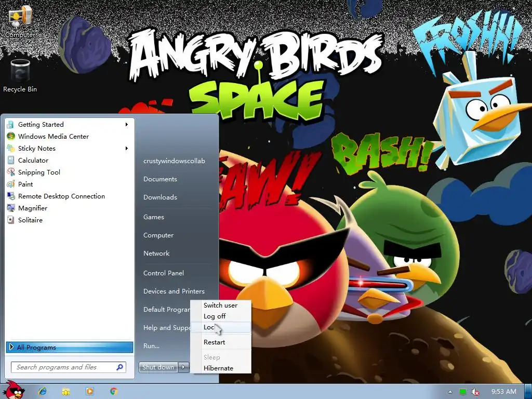
Task: Open Help and Support
Action: (166, 328)
